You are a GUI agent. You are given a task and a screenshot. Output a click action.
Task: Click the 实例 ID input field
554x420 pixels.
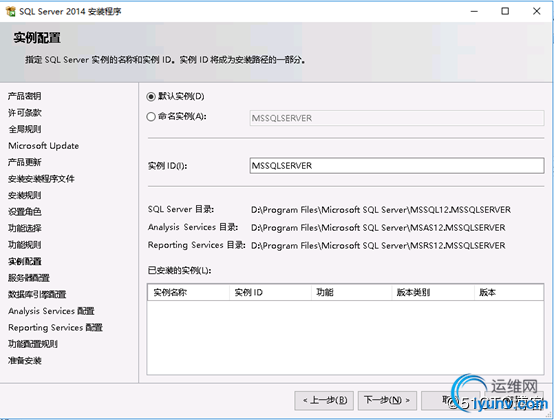pyautogui.click(x=397, y=166)
